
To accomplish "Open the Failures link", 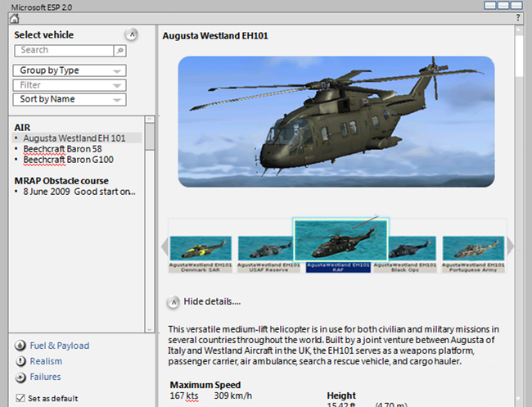I will (x=45, y=377).
